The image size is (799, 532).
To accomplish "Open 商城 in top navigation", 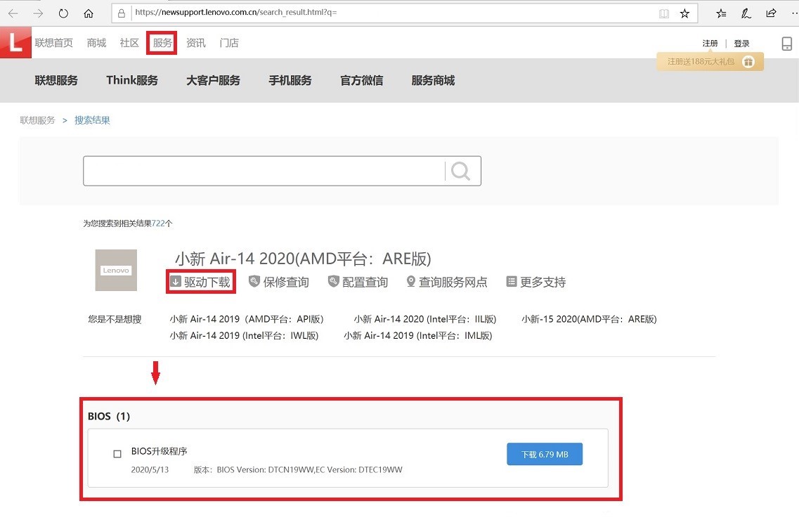I will tap(96, 43).
